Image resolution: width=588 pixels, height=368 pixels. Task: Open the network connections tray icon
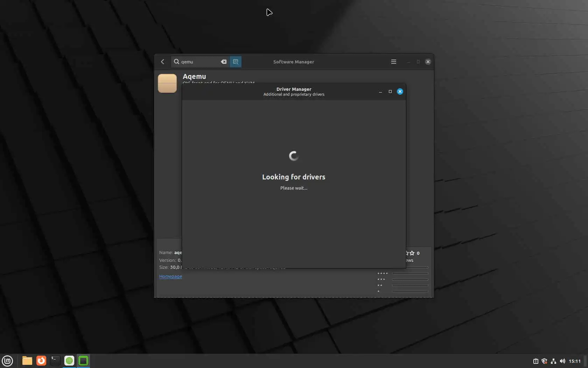(553, 361)
